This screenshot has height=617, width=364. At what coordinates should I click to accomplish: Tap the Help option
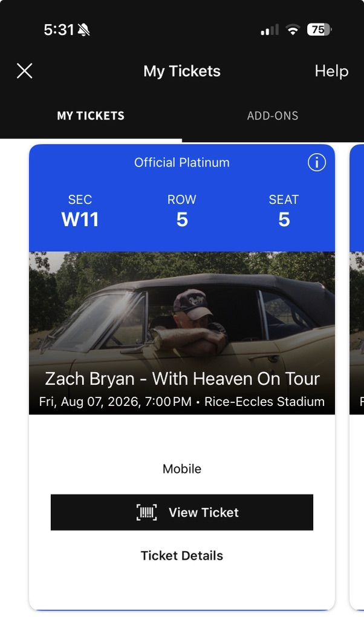(331, 71)
